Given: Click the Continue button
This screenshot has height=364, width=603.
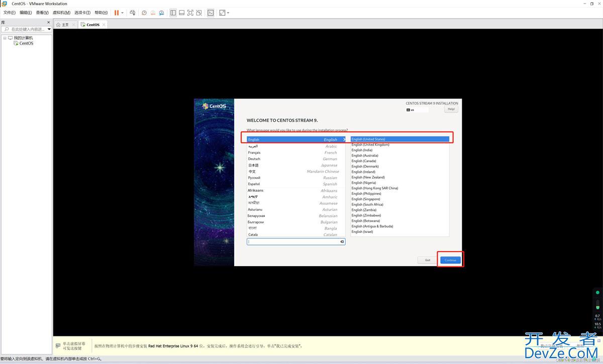Looking at the screenshot, I should click(x=450, y=260).
